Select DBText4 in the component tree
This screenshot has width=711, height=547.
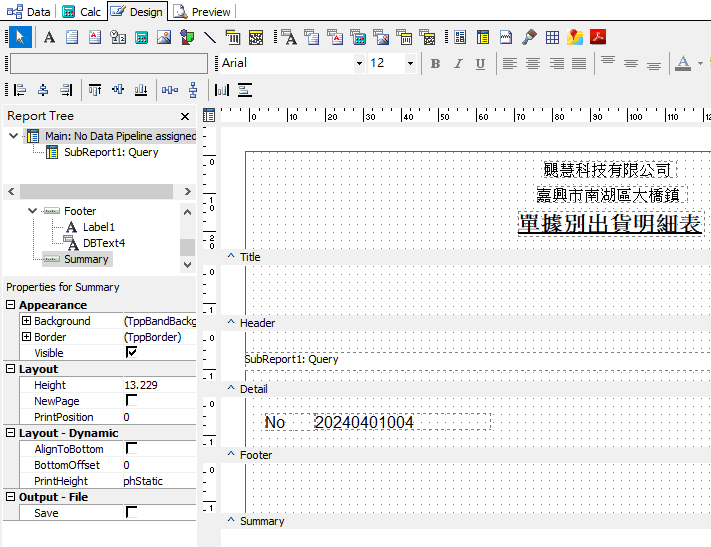point(104,243)
